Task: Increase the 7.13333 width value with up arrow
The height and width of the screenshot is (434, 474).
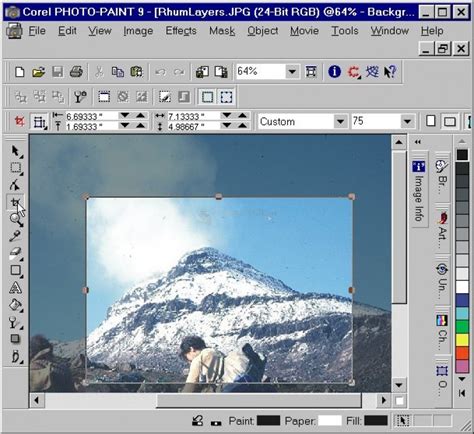Action: [242, 115]
